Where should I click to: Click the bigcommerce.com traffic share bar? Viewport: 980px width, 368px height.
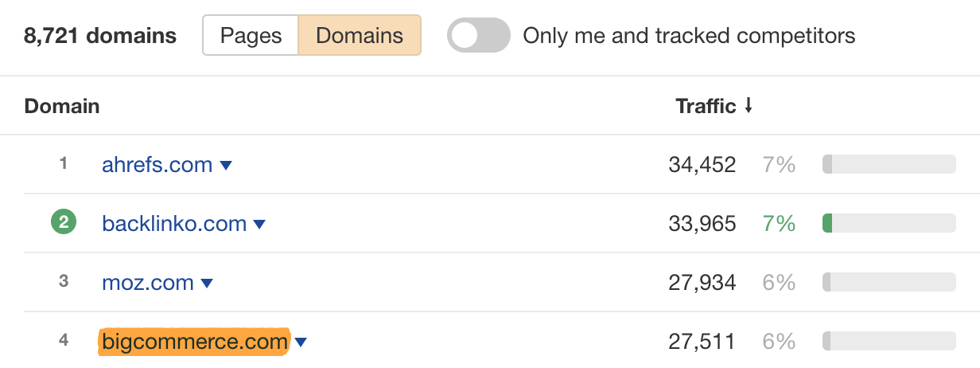889,342
